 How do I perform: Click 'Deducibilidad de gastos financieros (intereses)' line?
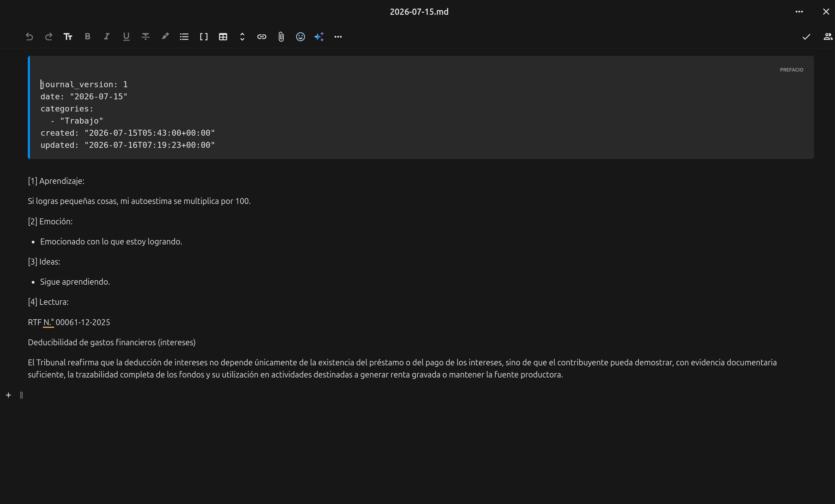click(x=112, y=342)
